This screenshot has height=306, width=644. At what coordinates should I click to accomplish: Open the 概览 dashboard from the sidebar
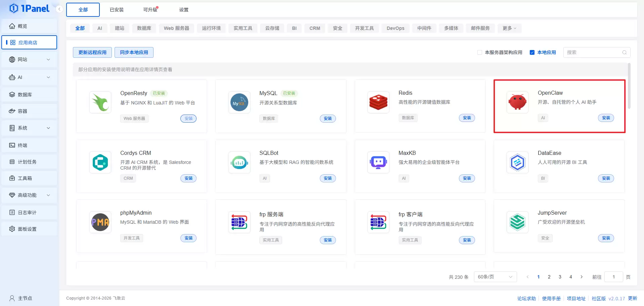[x=29, y=26]
